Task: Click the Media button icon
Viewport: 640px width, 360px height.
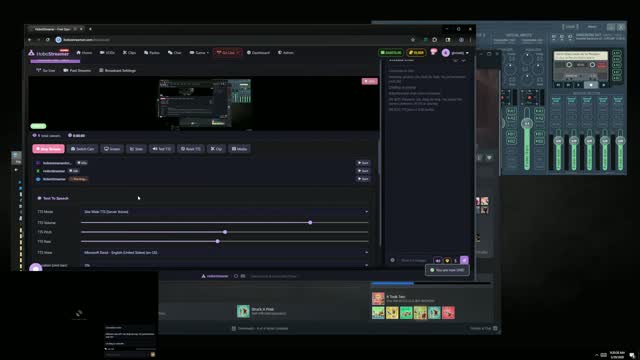Action: [x=234, y=149]
